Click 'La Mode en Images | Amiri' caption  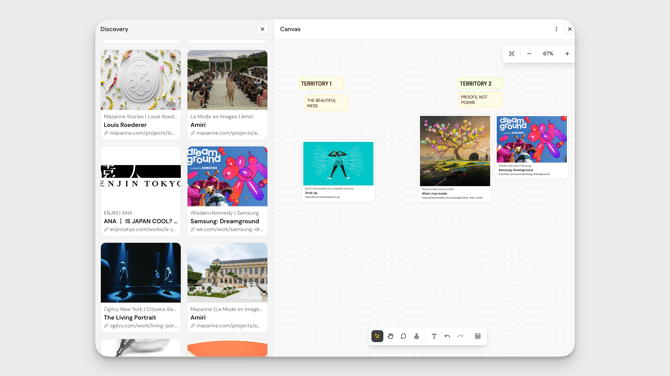[222, 117]
